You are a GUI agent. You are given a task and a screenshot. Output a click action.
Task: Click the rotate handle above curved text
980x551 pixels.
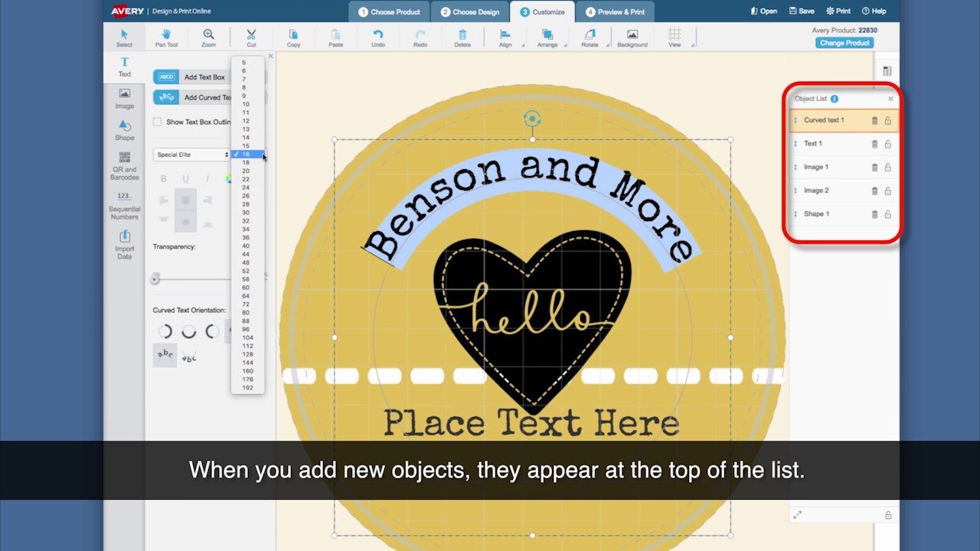coord(532,119)
